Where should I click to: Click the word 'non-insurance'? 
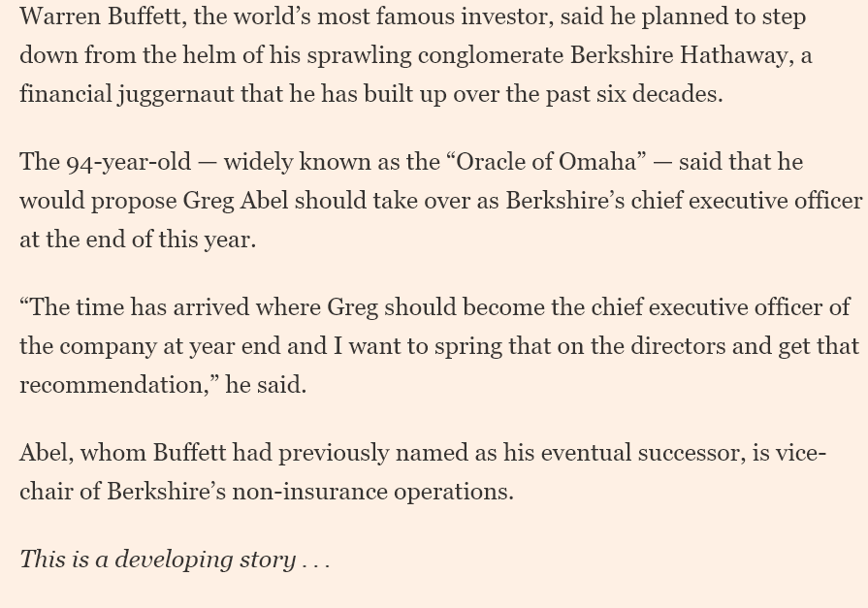tap(309, 492)
